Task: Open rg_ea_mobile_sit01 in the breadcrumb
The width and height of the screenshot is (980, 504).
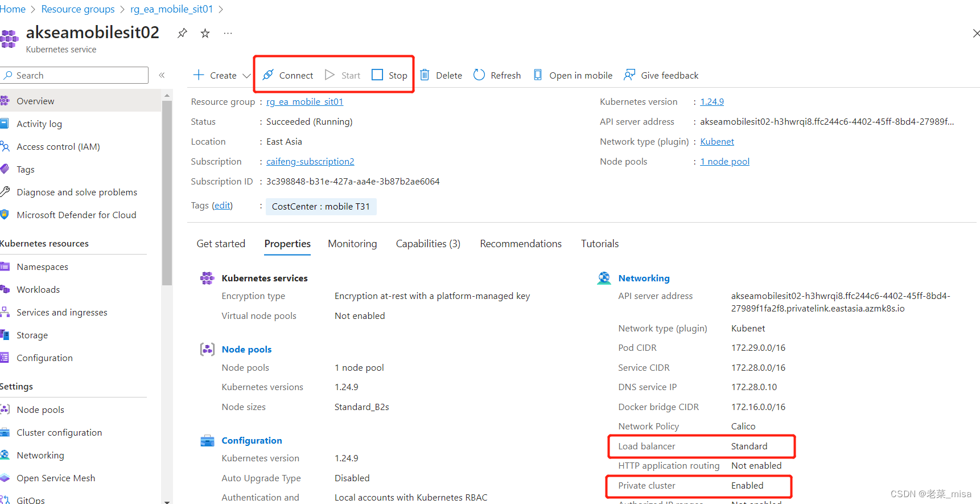Action: (x=172, y=9)
